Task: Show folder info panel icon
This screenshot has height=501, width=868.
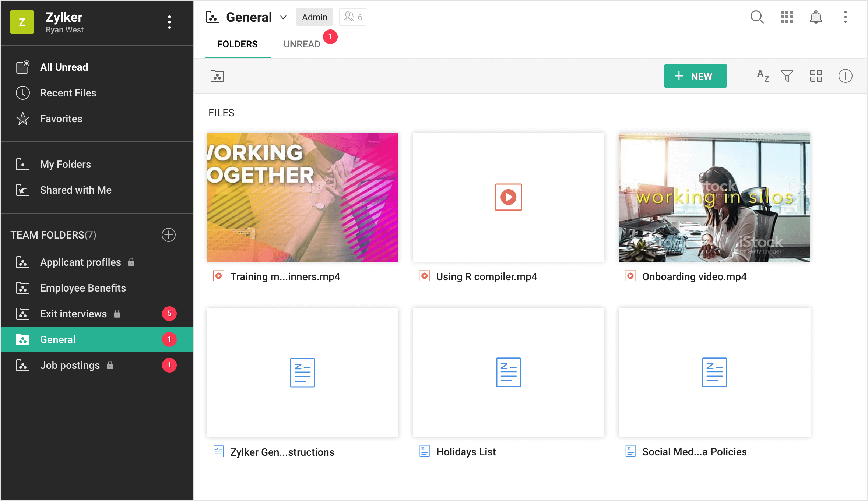Action: point(845,76)
